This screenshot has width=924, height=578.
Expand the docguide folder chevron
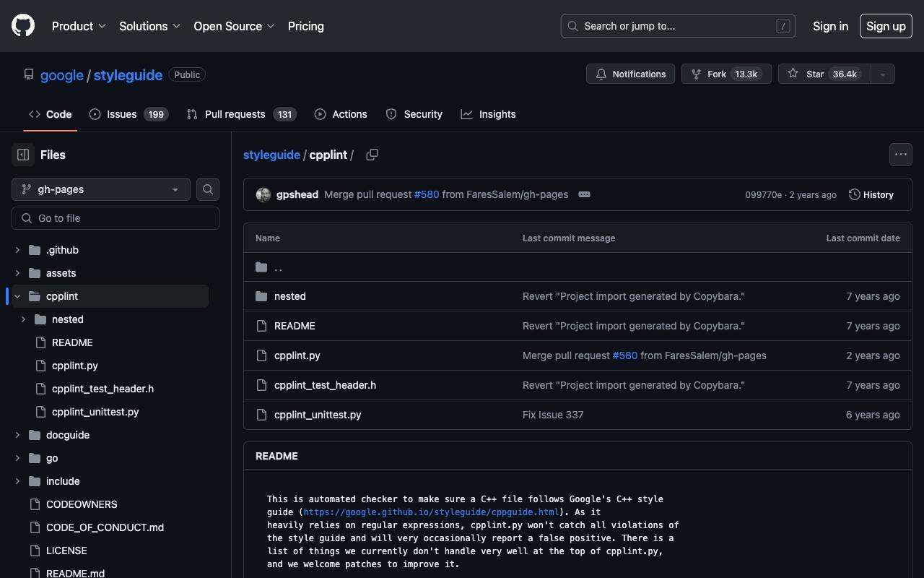click(x=17, y=435)
